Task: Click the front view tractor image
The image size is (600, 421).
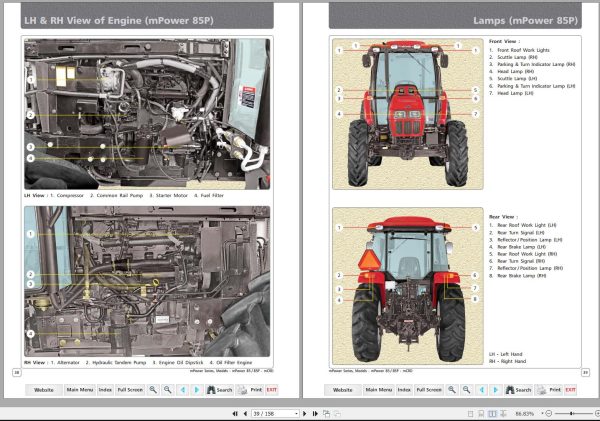Action: (x=408, y=114)
